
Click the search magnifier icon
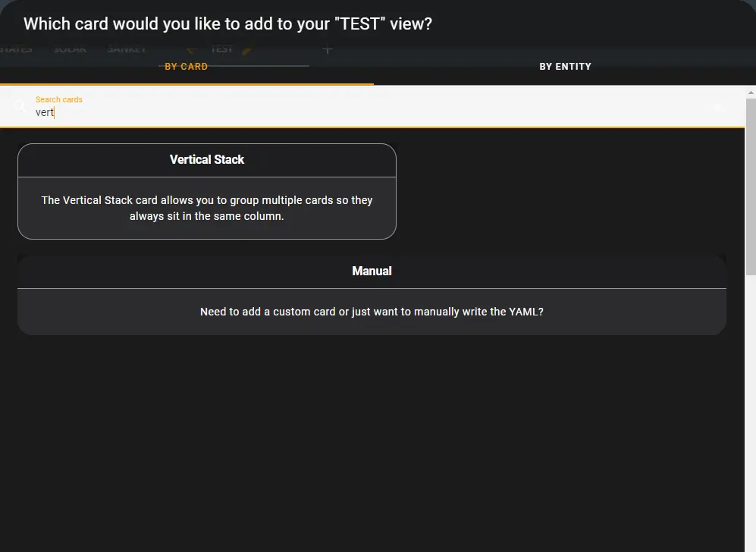(20, 107)
